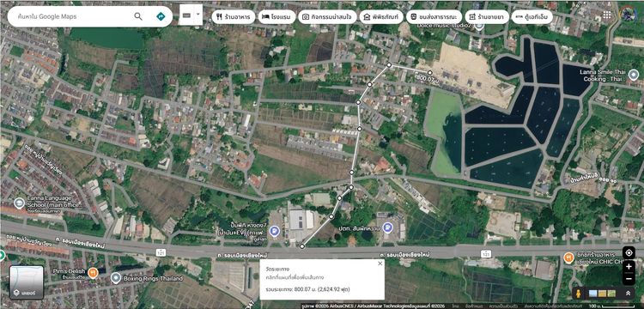644x309 pixels.
Task: Select the ร้านขายยา (pharmacies) chip
Action: 487,17
